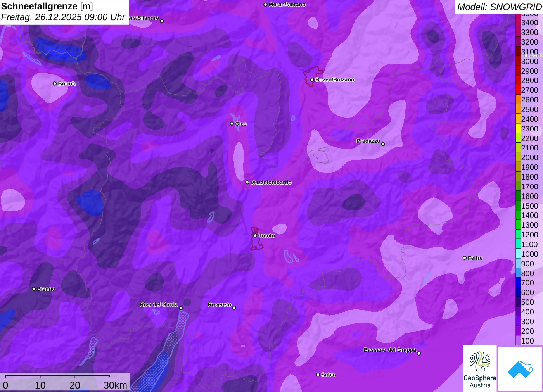Screen dimensions: 543x392
Task: Click the Schneefallgrenze [m] title
Action: (x=47, y=6)
